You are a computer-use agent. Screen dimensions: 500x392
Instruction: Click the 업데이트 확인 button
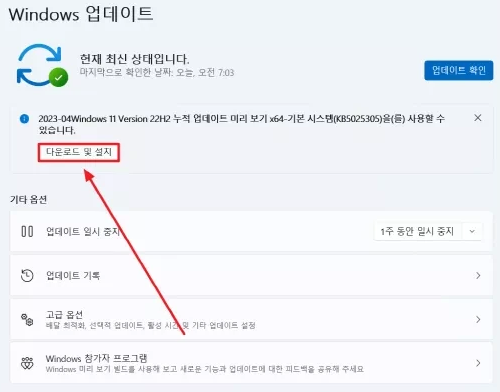tap(458, 70)
